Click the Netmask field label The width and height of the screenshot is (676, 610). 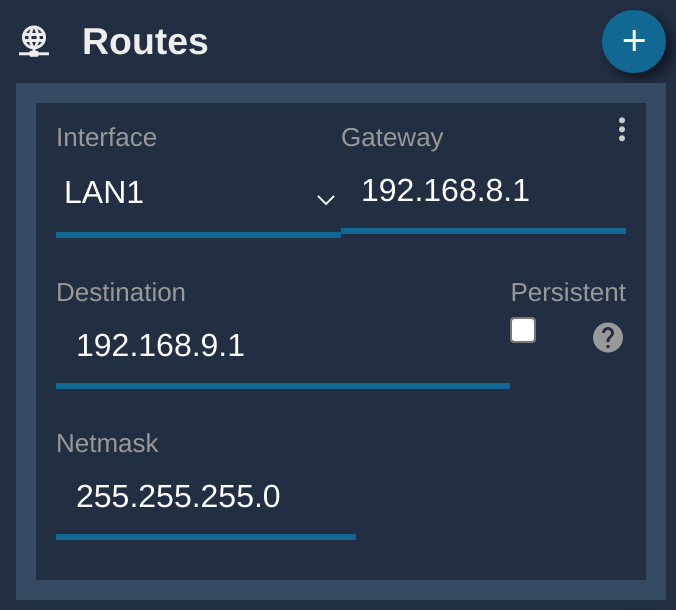click(x=107, y=443)
